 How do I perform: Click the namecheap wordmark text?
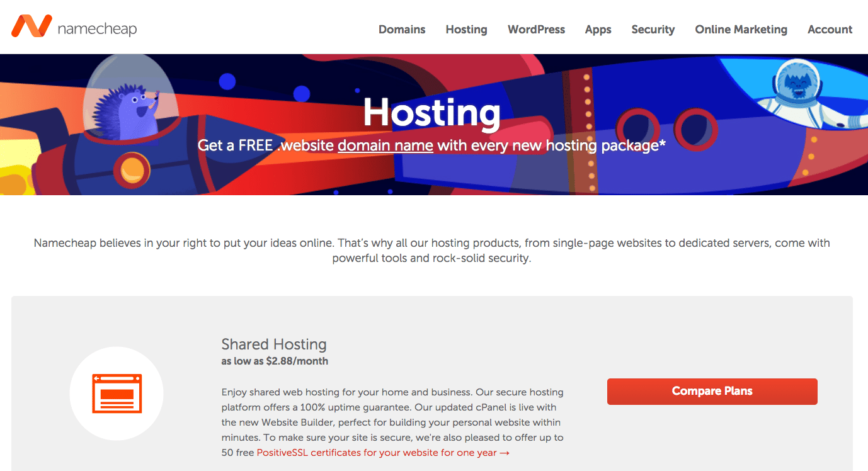(97, 29)
